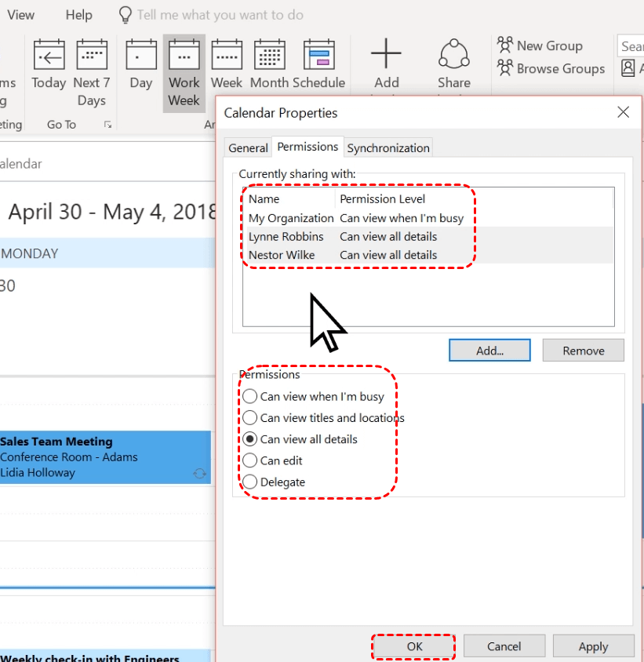Open the address book icon
The image size is (644, 662).
tap(628, 68)
